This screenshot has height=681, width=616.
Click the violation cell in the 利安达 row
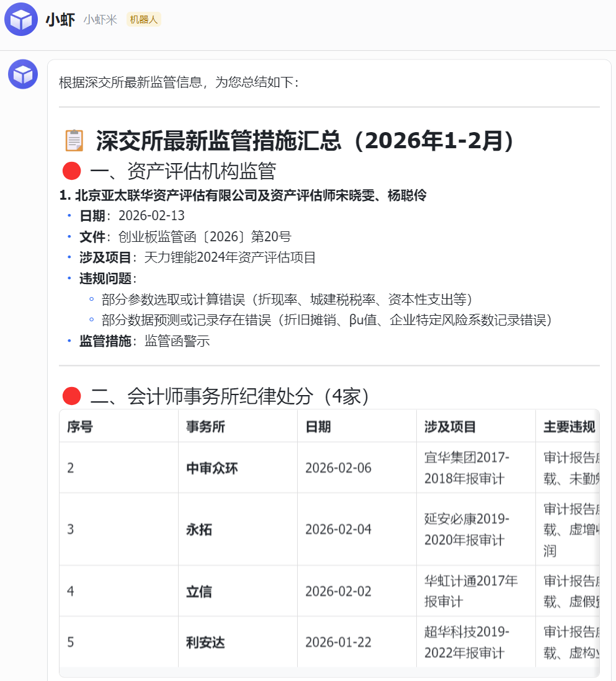coord(568,641)
